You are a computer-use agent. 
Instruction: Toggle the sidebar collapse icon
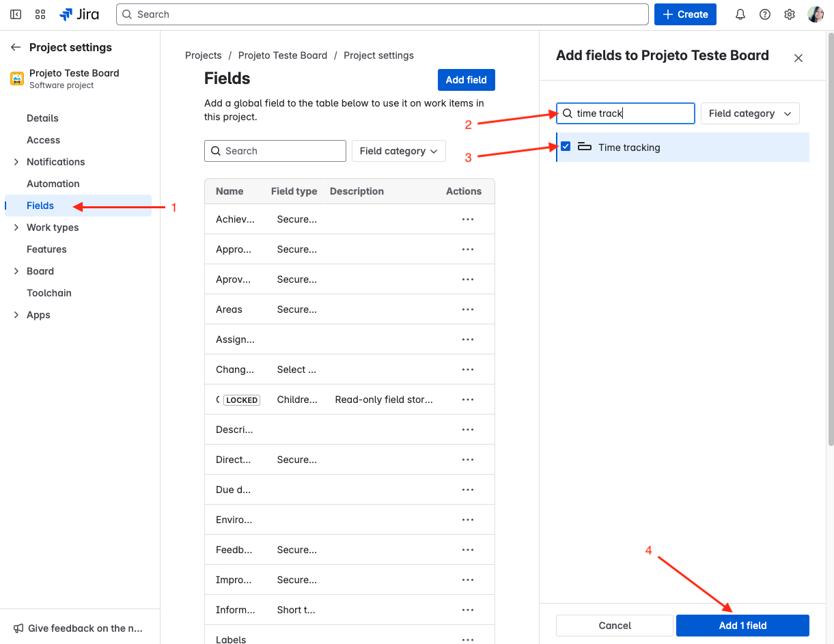(16, 14)
